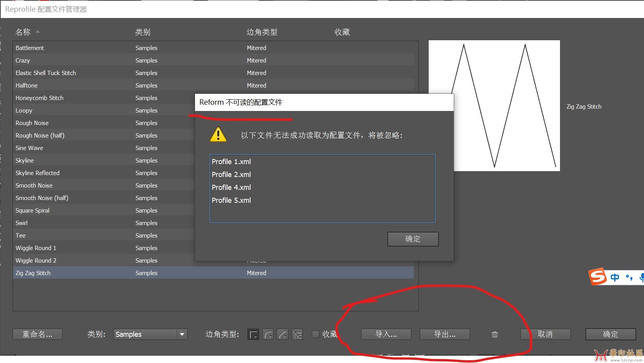The image size is (644, 363).
Task: Select the Square Spiral profile row
Action: (x=104, y=210)
